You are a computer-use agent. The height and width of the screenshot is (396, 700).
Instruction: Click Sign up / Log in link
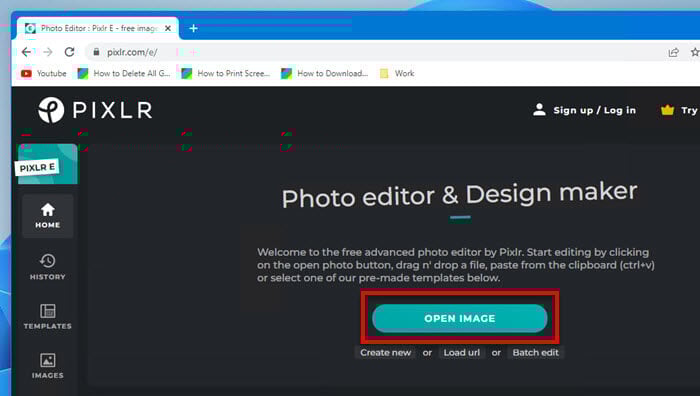pyautogui.click(x=594, y=110)
